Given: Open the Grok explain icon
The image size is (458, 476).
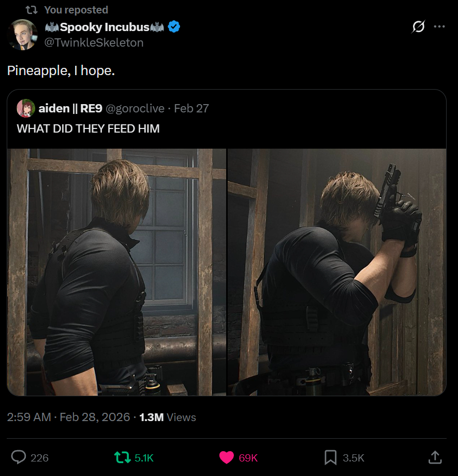Looking at the screenshot, I should pos(418,27).
